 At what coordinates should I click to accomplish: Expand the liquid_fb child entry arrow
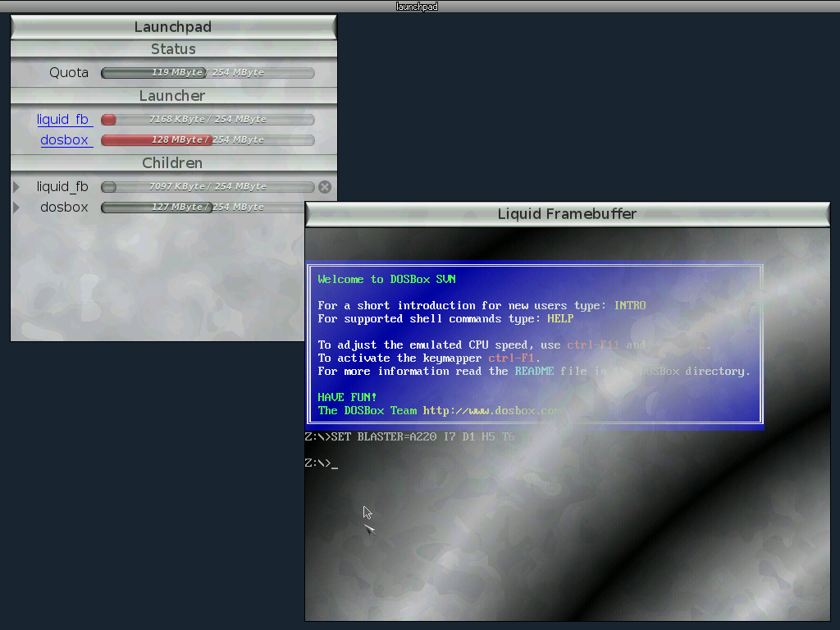(16, 187)
